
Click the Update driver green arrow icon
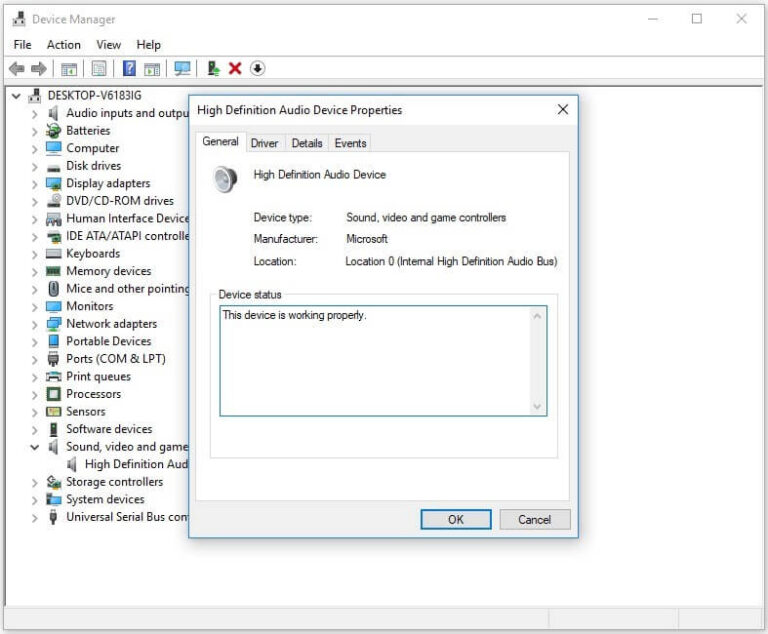point(213,68)
